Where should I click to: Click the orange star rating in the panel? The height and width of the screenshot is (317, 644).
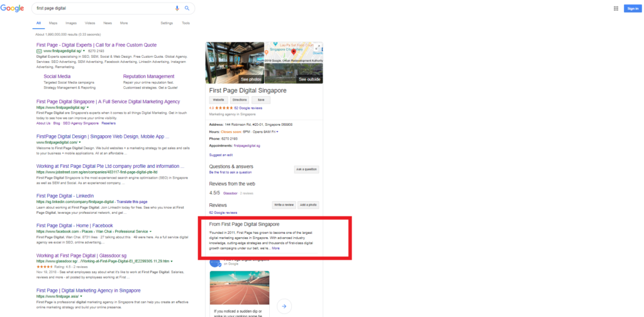coord(225,108)
